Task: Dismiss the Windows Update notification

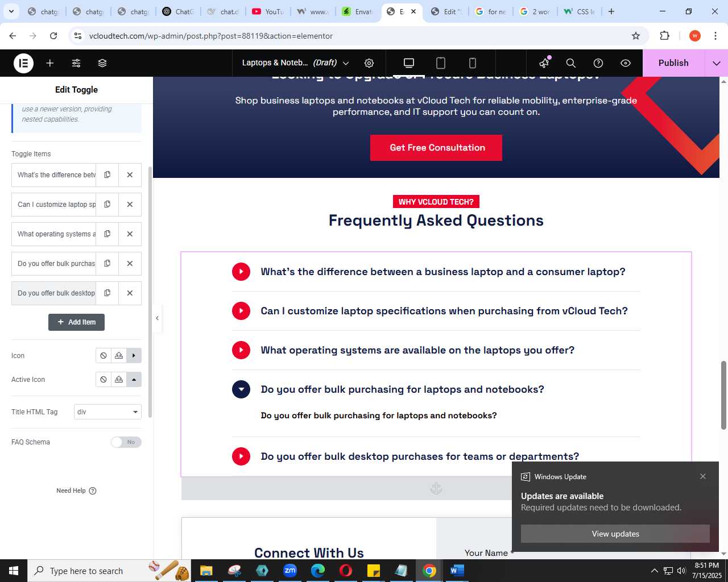Action: pyautogui.click(x=703, y=476)
